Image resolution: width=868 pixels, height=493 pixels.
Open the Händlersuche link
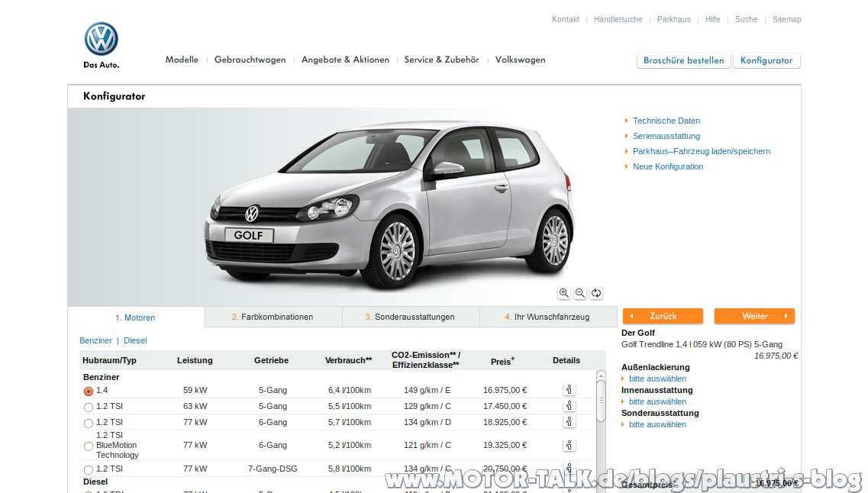pos(618,19)
